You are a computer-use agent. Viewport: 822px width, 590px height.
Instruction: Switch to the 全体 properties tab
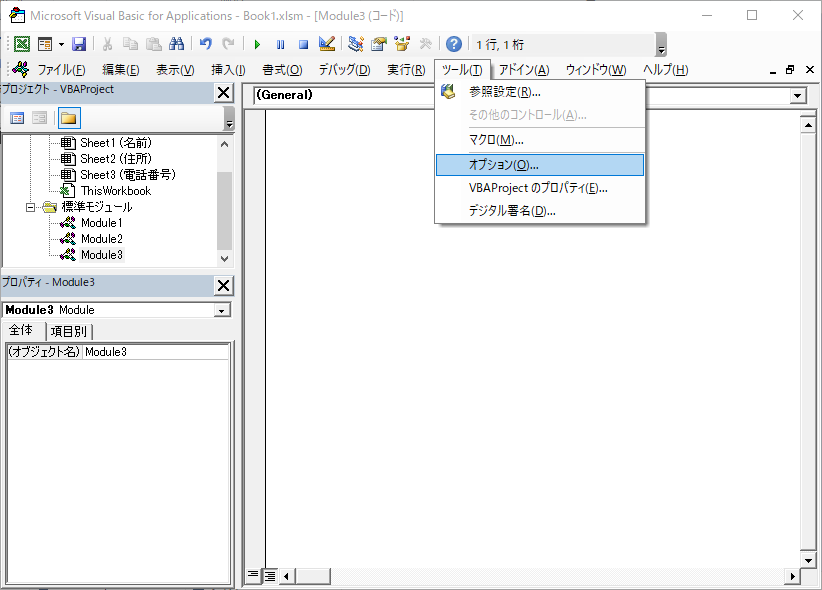coord(21,330)
